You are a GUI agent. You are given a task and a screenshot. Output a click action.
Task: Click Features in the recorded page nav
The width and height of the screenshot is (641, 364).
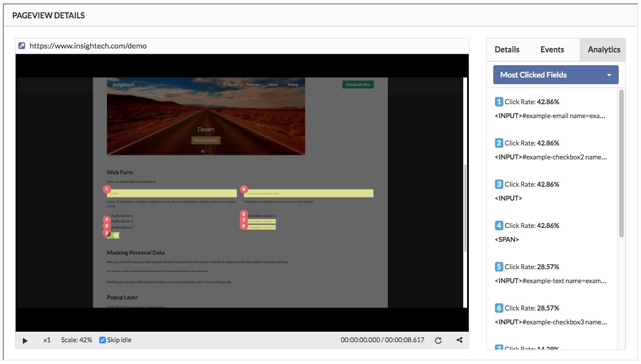tap(252, 85)
